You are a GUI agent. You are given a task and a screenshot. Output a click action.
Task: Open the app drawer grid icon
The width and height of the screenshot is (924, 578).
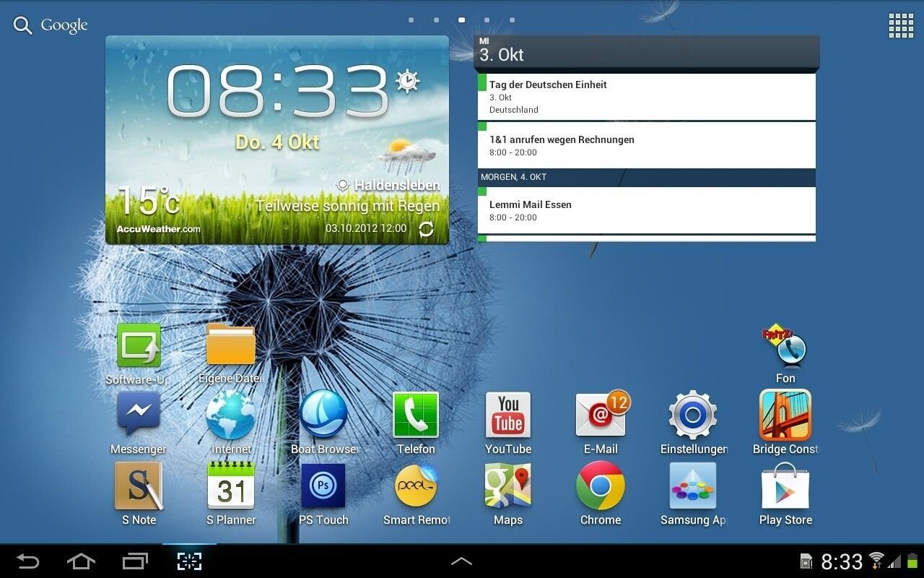[x=901, y=25]
